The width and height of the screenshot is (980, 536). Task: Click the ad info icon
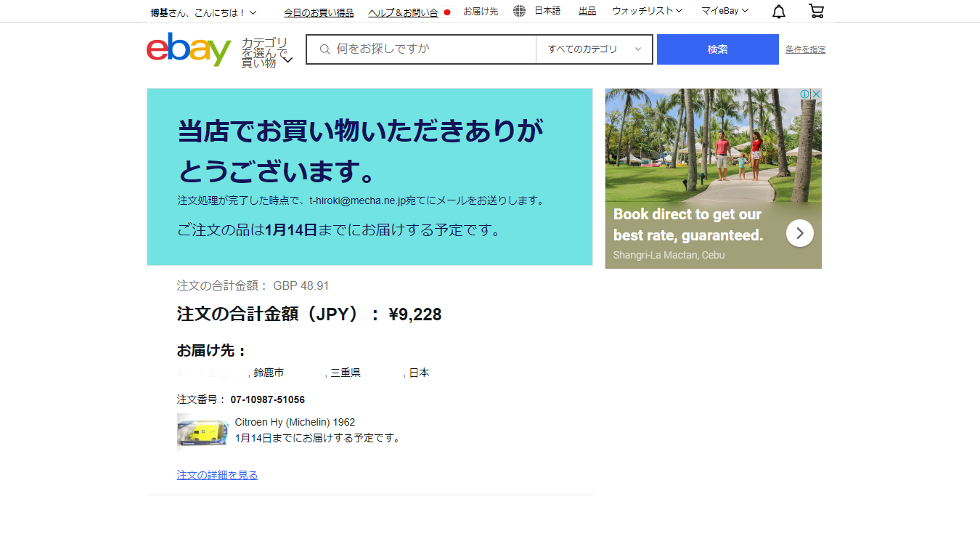804,94
